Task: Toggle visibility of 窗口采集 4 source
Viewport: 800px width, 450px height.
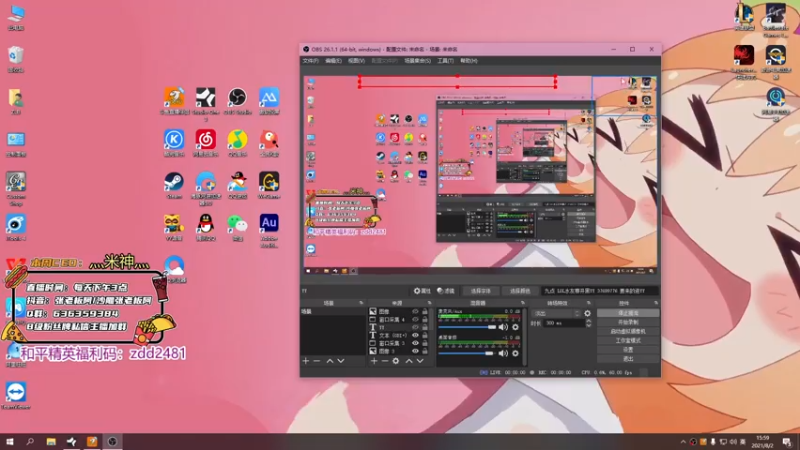Action: point(415,319)
